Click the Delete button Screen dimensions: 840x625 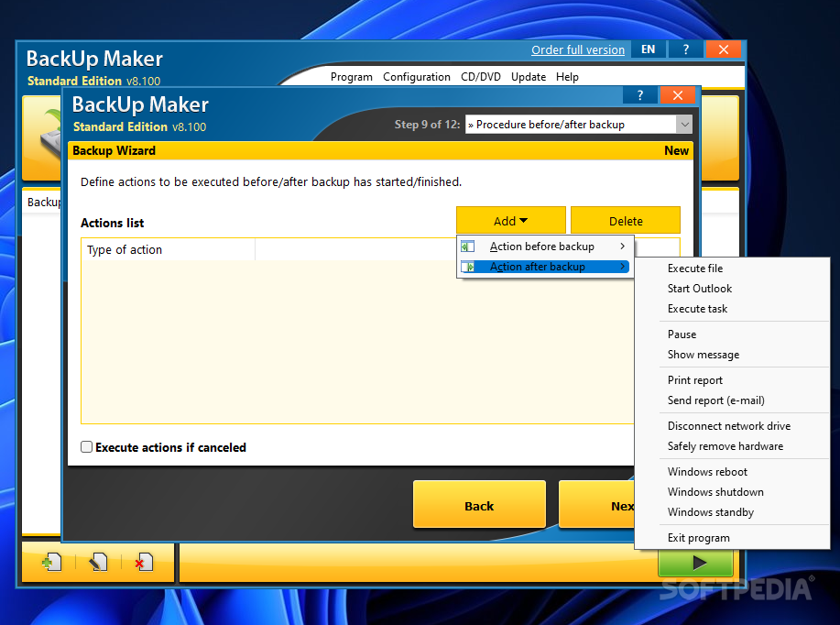pyautogui.click(x=625, y=221)
